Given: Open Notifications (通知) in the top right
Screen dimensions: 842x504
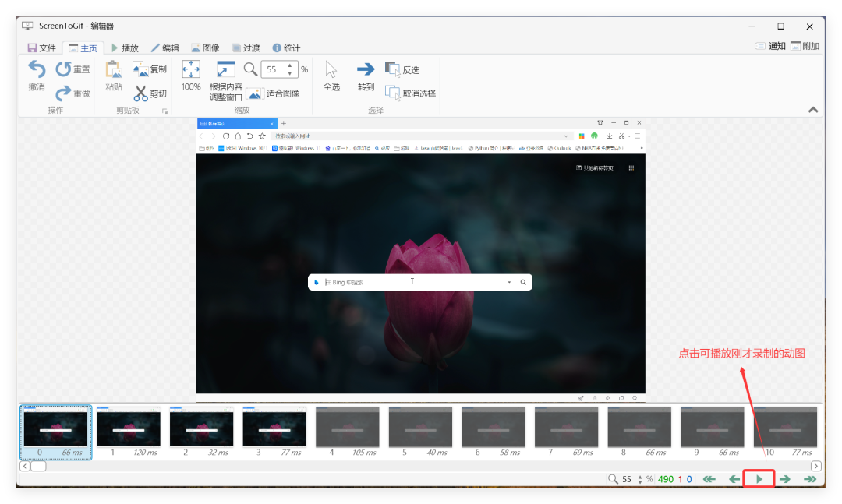Looking at the screenshot, I should pyautogui.click(x=769, y=46).
